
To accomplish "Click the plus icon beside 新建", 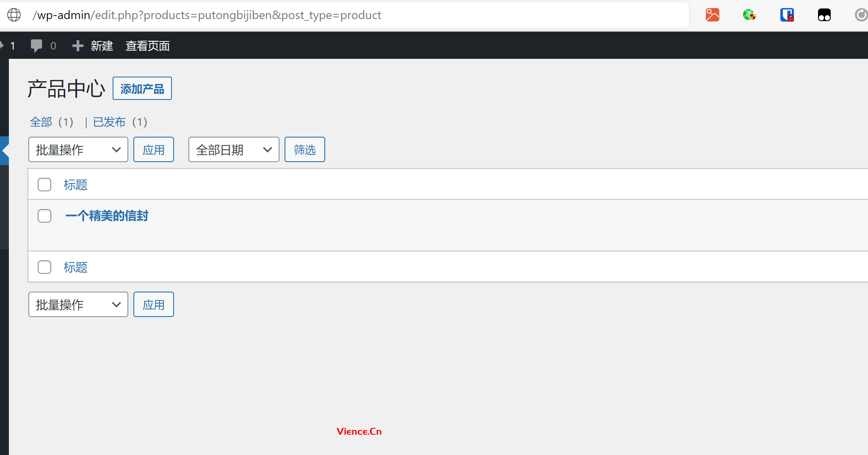I will (x=77, y=46).
